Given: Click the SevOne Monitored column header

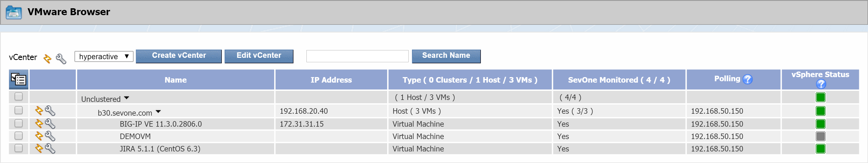Looking at the screenshot, I should coord(619,80).
